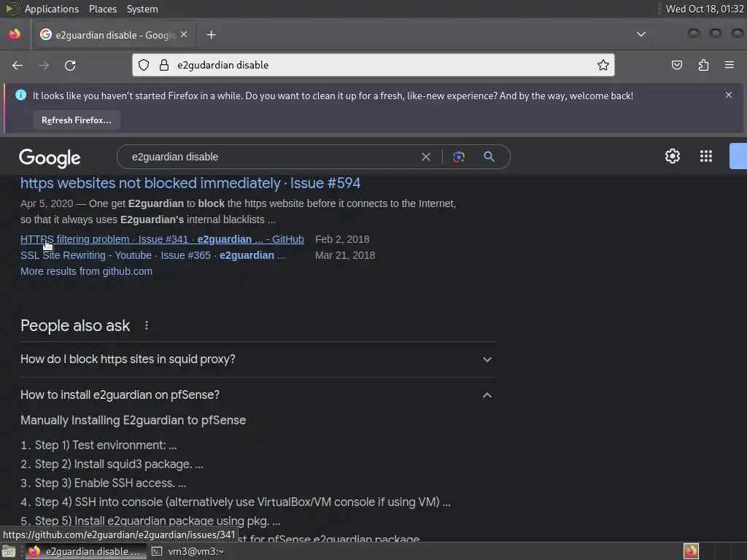Open a new browser tab
The height and width of the screenshot is (560, 747).
tap(211, 35)
